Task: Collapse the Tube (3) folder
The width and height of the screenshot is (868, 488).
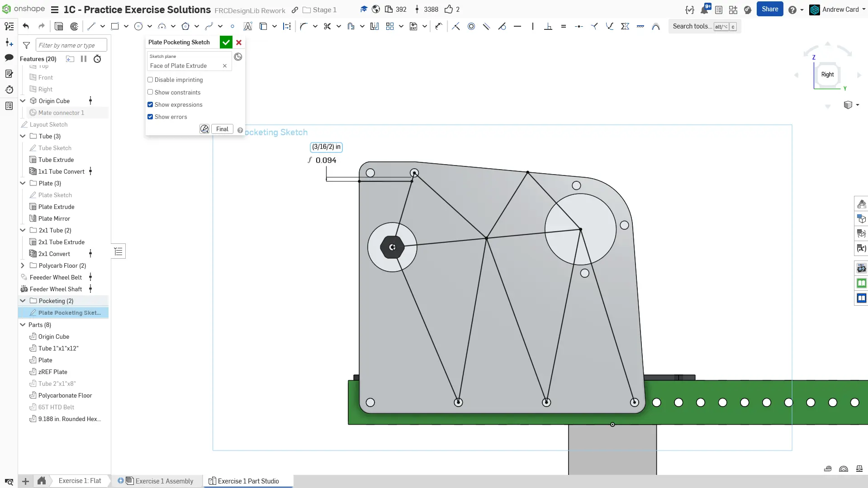Action: coord(23,136)
